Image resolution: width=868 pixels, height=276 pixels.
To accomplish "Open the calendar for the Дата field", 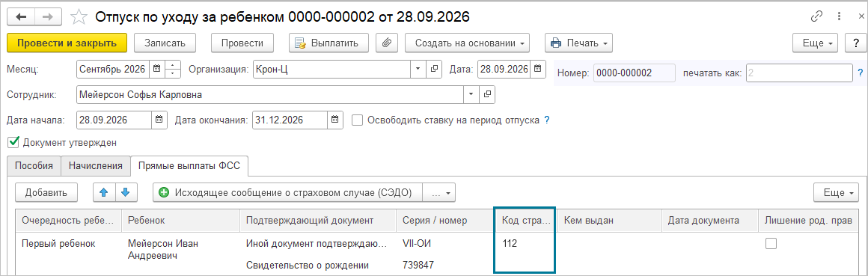I will coord(538,69).
